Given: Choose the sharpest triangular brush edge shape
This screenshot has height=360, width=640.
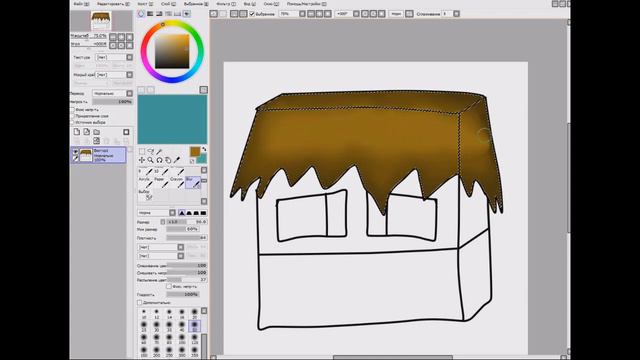Looking at the screenshot, I should click(182, 213).
